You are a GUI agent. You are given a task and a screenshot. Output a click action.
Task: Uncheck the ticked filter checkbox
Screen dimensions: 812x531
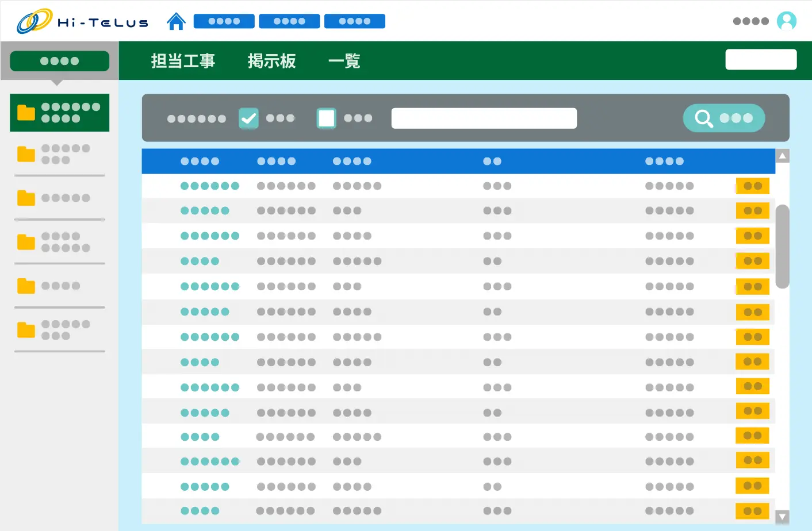(x=248, y=118)
